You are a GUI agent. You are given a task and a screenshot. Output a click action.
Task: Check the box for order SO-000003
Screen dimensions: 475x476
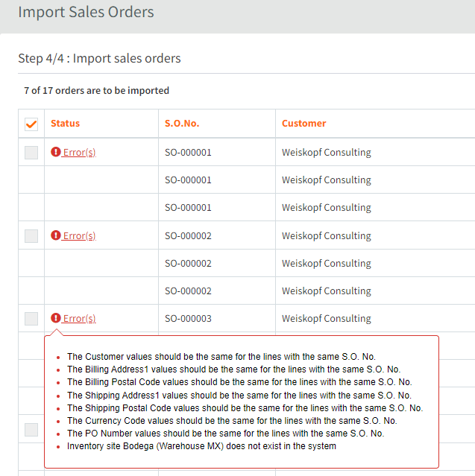[x=31, y=319]
